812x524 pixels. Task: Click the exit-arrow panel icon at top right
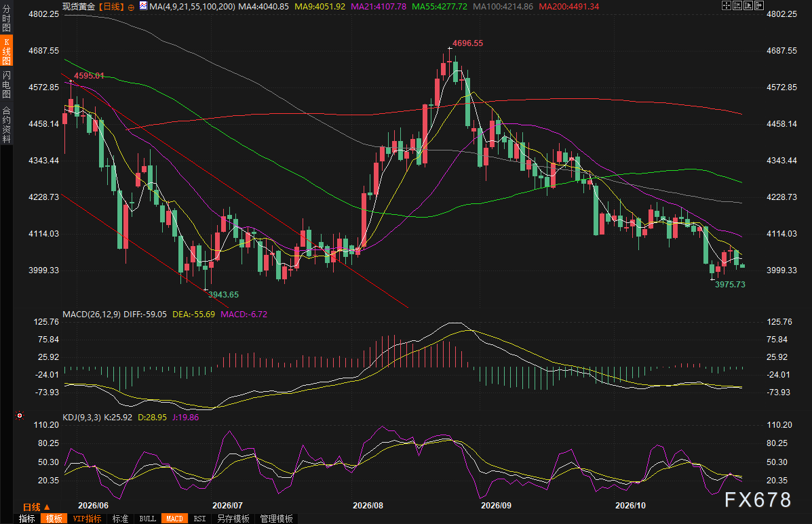click(x=759, y=5)
